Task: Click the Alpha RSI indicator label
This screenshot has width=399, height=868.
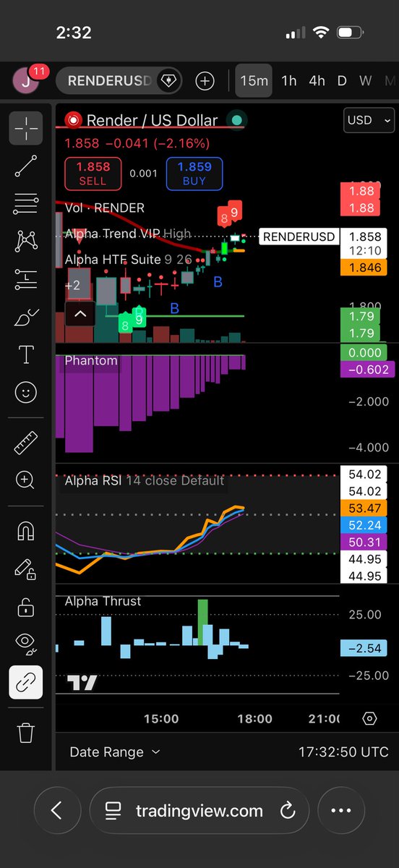Action: 93,480
